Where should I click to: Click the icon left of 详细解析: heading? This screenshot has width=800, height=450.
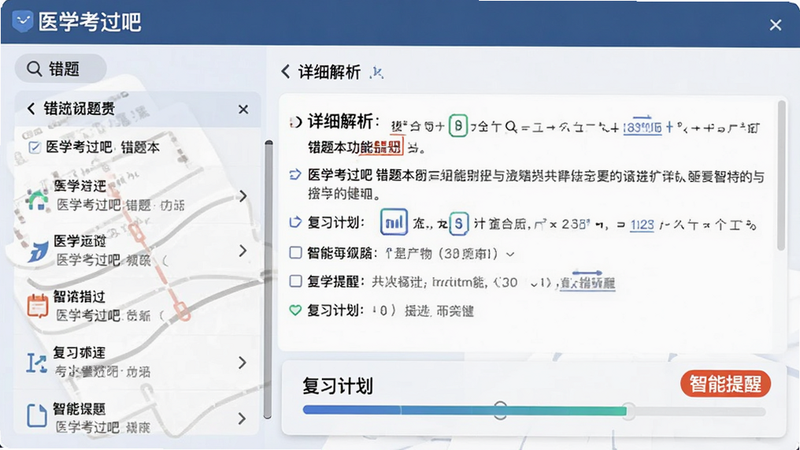point(295,122)
